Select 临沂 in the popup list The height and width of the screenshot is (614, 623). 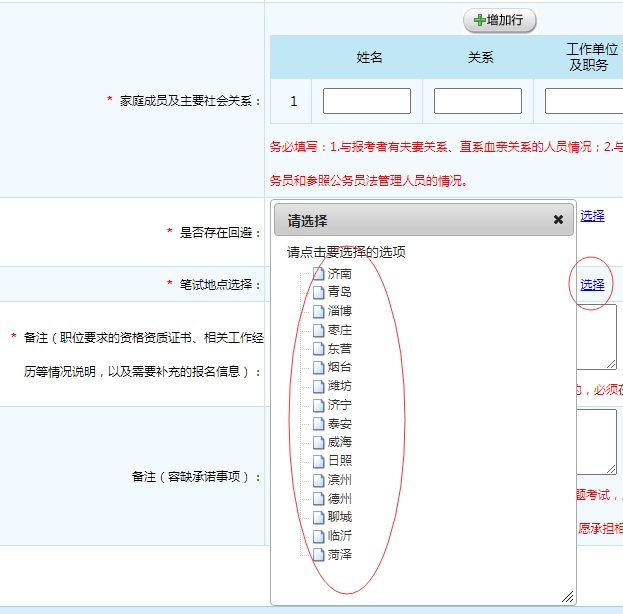339,536
